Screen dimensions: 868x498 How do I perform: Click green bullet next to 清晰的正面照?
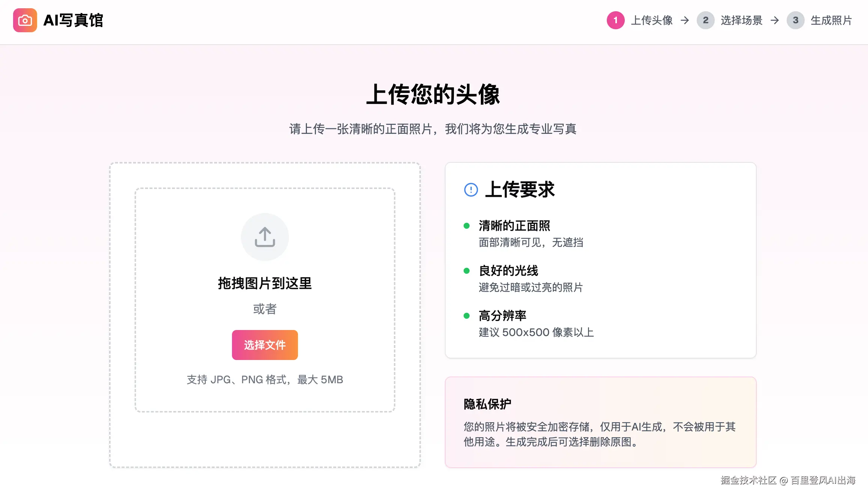coord(467,226)
